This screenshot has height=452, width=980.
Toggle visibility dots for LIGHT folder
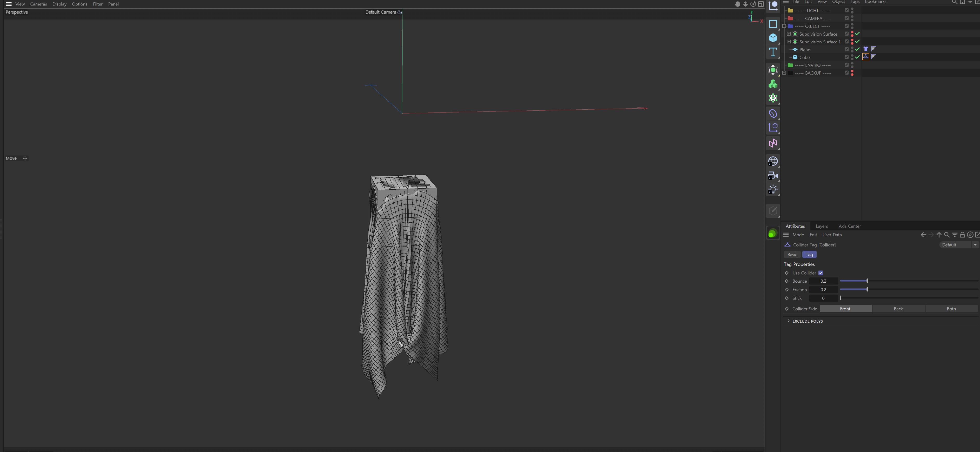(852, 10)
